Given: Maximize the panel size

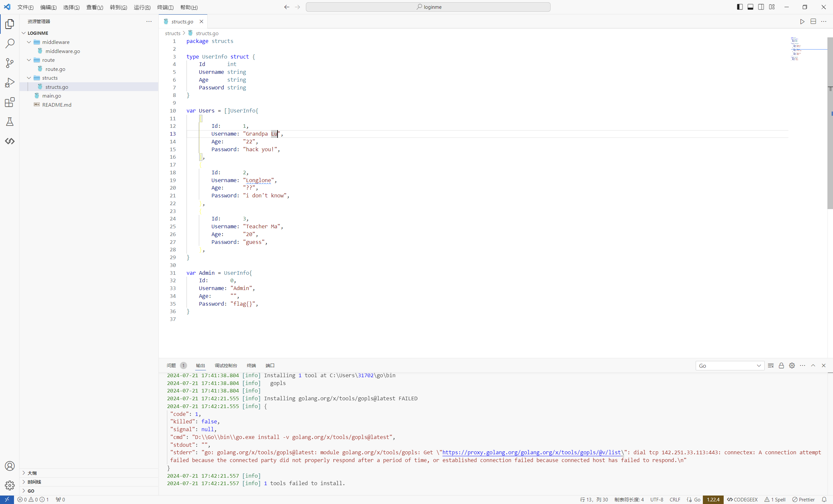Looking at the screenshot, I should click(x=813, y=365).
